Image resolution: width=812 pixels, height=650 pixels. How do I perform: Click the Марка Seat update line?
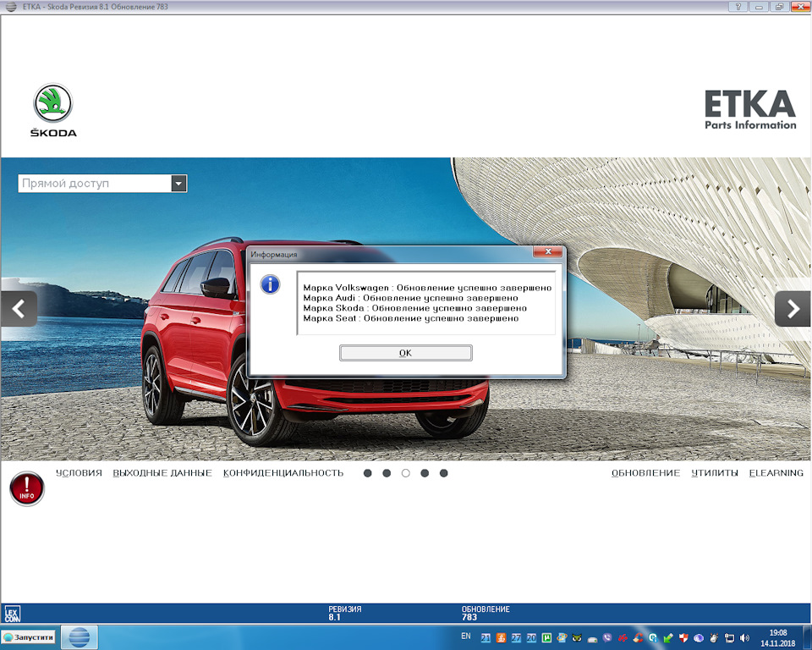(x=411, y=318)
